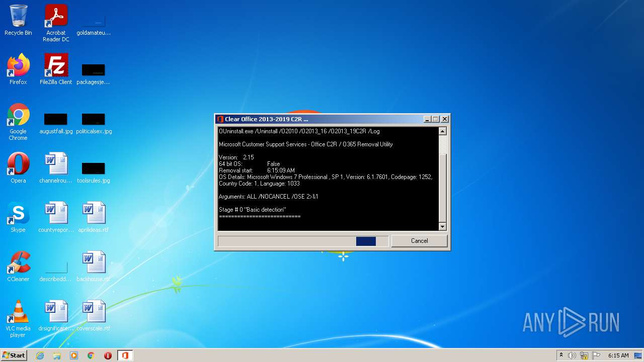Select the channelrou... document icon
The height and width of the screenshot is (362, 644).
(56, 168)
